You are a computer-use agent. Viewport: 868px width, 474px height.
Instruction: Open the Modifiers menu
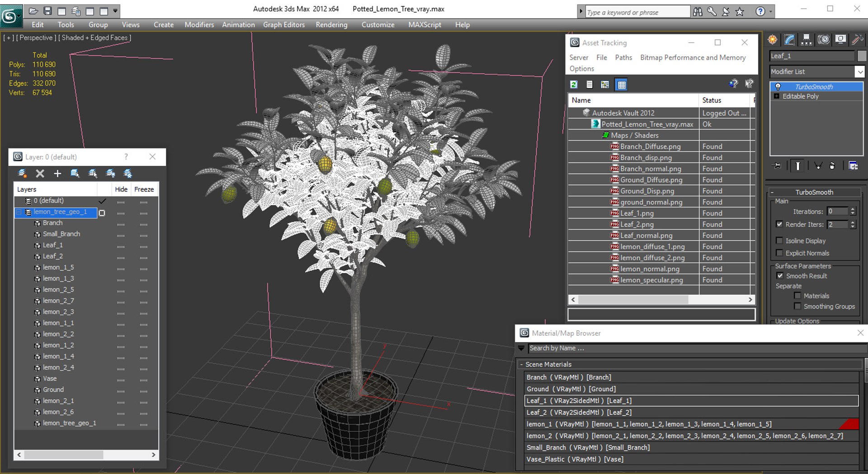[199, 25]
